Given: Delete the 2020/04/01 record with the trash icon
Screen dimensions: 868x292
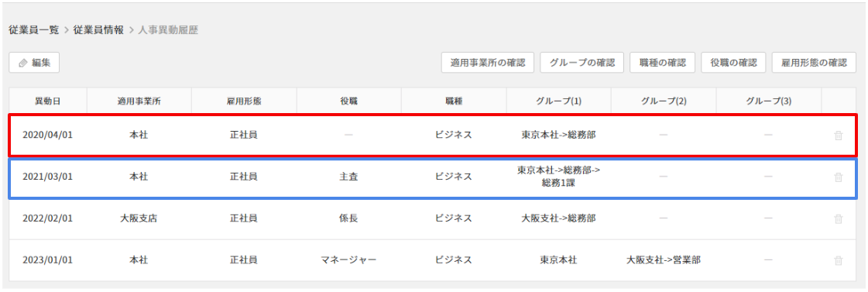Looking at the screenshot, I should (x=838, y=136).
